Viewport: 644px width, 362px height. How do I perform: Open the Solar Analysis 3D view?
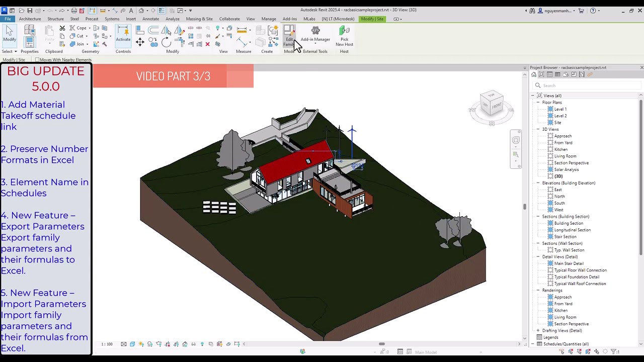coord(566,169)
